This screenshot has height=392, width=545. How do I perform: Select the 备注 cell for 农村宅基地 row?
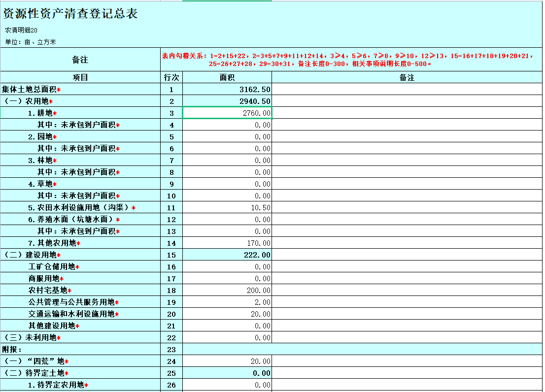pos(407,290)
